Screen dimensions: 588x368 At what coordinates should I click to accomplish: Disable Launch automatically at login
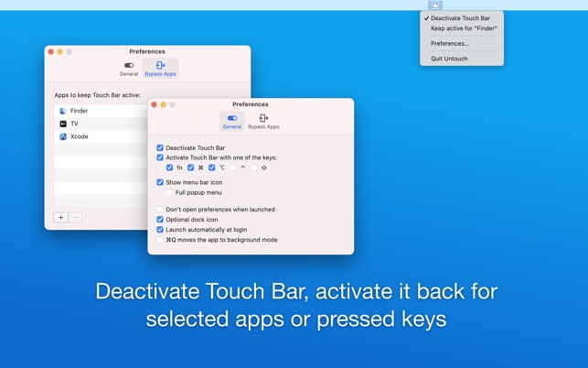[x=160, y=230]
